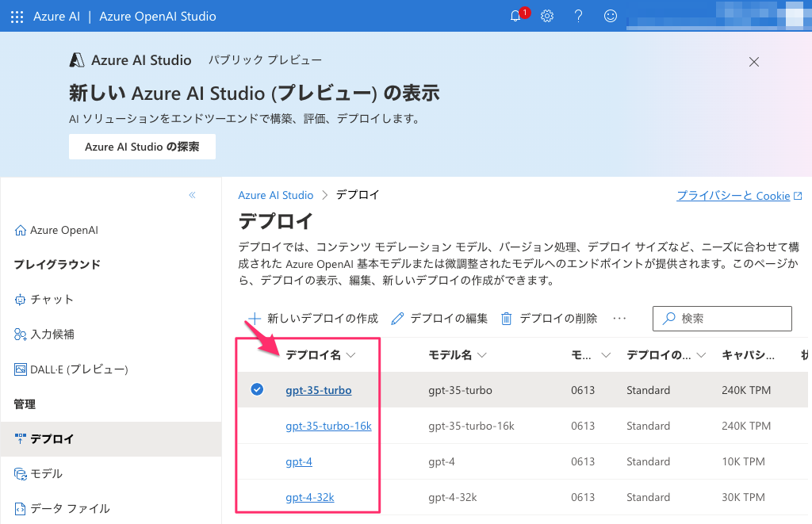The image size is (812, 524).
Task: Click the 10K TPM capacity cell
Action: point(744,462)
